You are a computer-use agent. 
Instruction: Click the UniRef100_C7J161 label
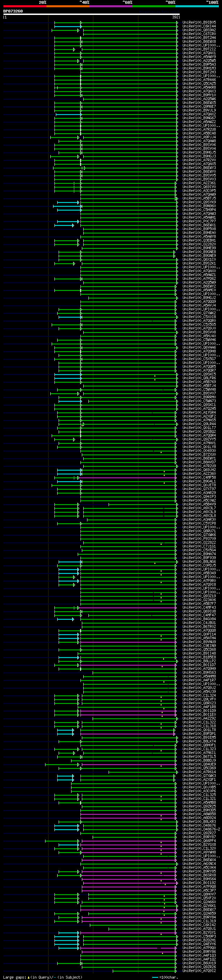tap(199, 546)
